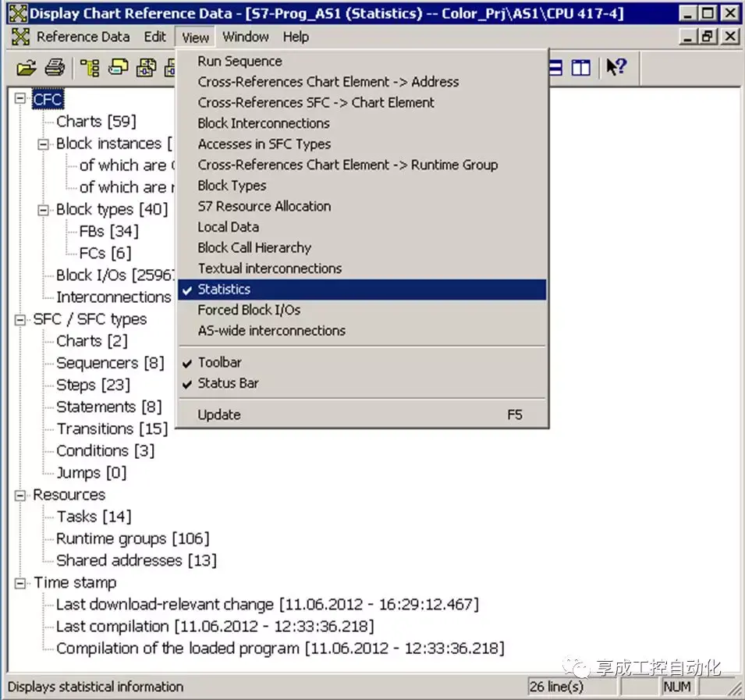745x700 pixels.
Task: Click the two-pane window layout toolbar icon
Action: [x=580, y=68]
